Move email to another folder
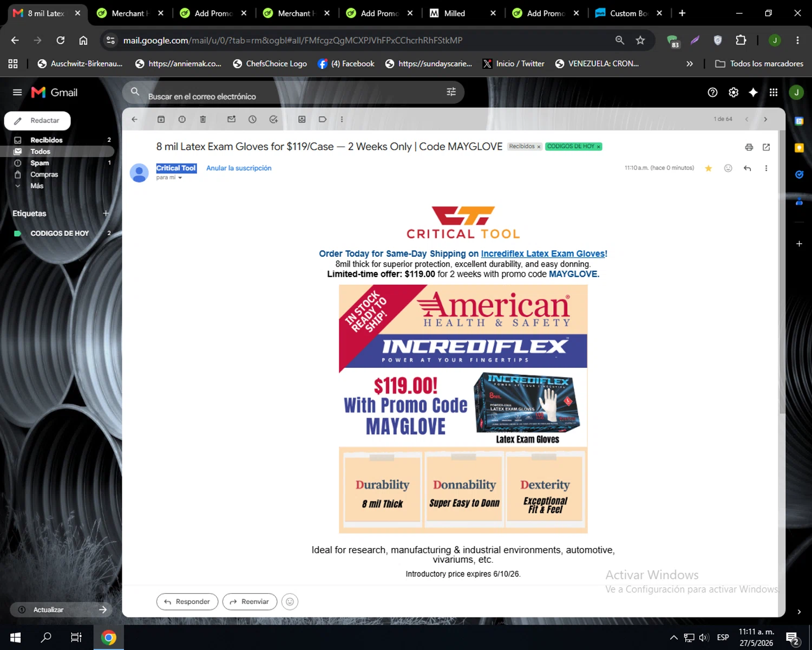This screenshot has height=650, width=812. pyautogui.click(x=302, y=119)
